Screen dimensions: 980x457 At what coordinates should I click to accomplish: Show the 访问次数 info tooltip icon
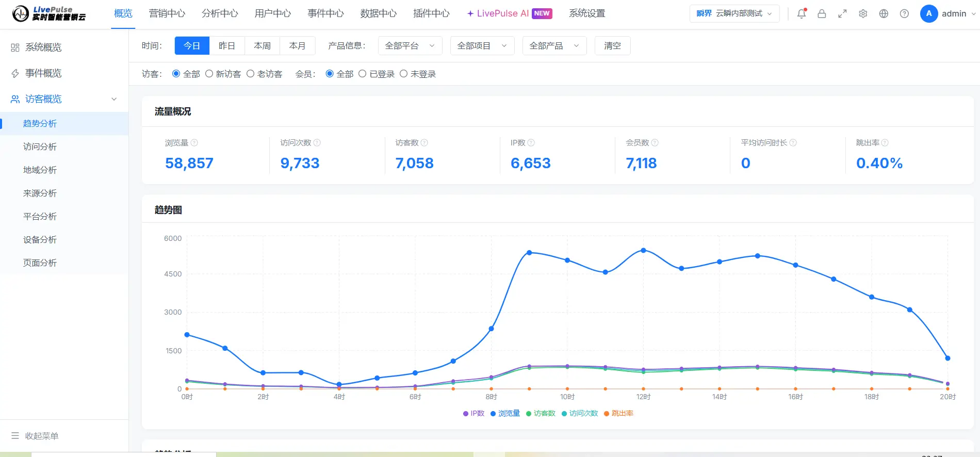pyautogui.click(x=317, y=143)
